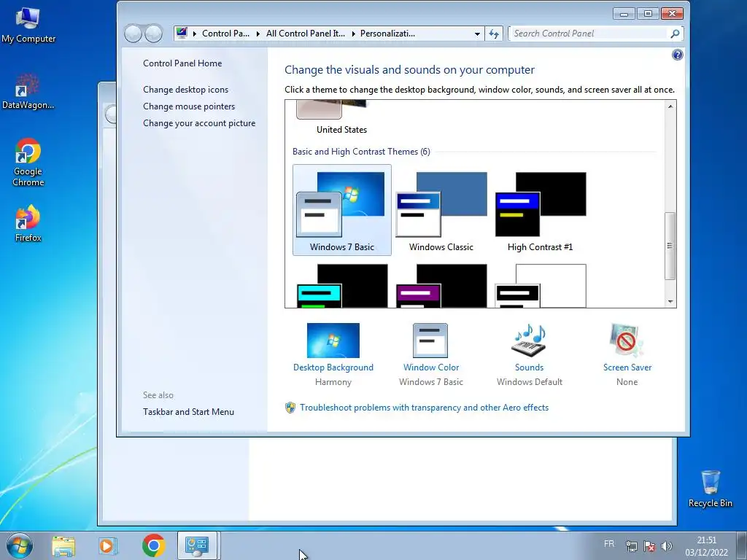Open Windows Media Player from taskbar
The width and height of the screenshot is (747, 560).
pyautogui.click(x=108, y=545)
